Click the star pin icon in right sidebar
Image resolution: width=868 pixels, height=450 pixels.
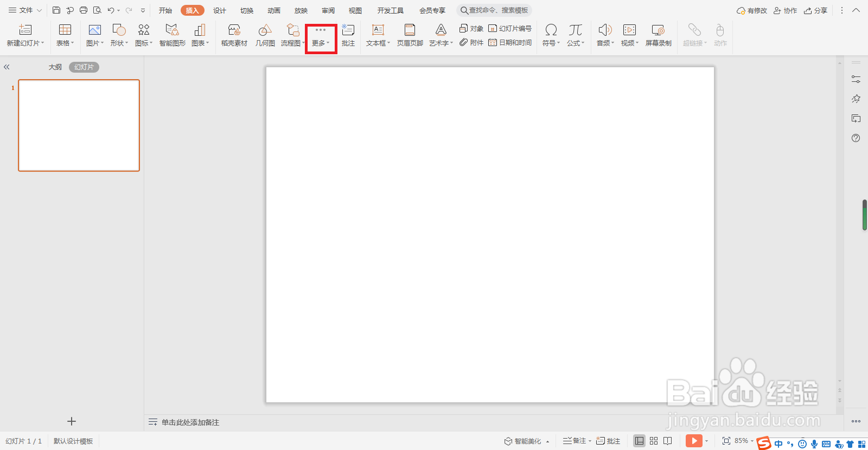pyautogui.click(x=856, y=99)
